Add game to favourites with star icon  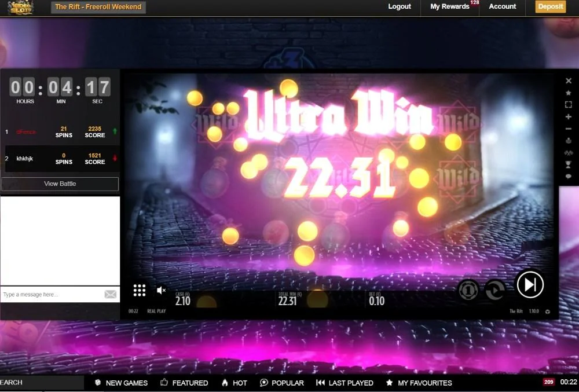pos(569,93)
